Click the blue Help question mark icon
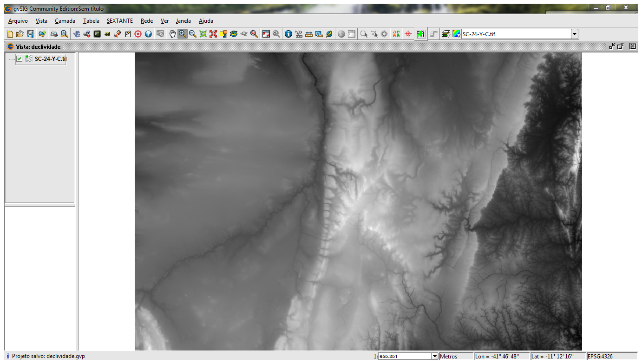Screen dimensions: 642x364 148,34
